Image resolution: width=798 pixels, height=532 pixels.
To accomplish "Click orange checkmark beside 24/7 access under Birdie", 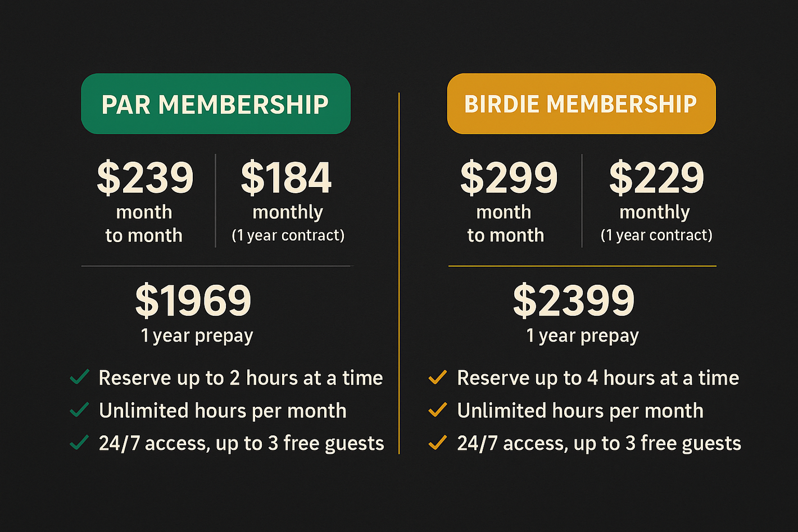I will coord(438,443).
